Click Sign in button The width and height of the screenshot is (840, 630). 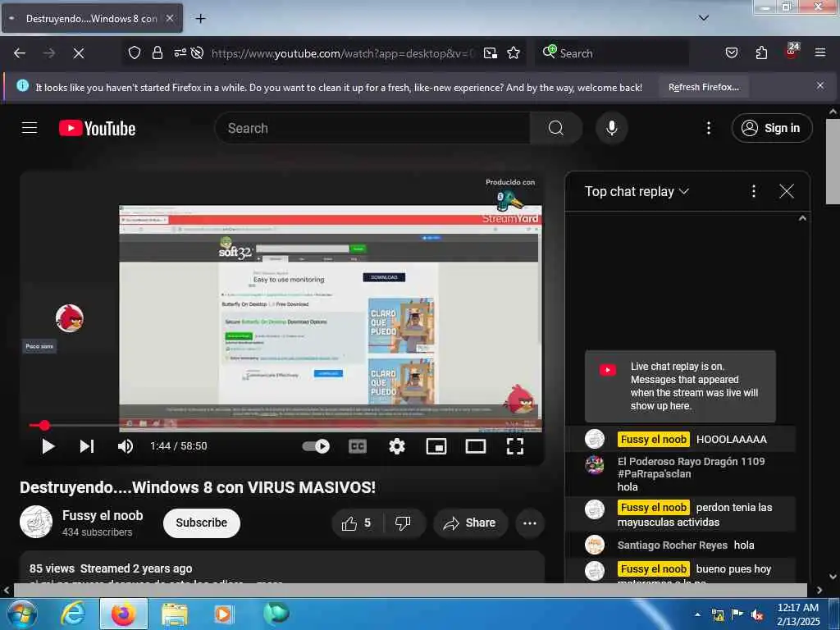771,128
